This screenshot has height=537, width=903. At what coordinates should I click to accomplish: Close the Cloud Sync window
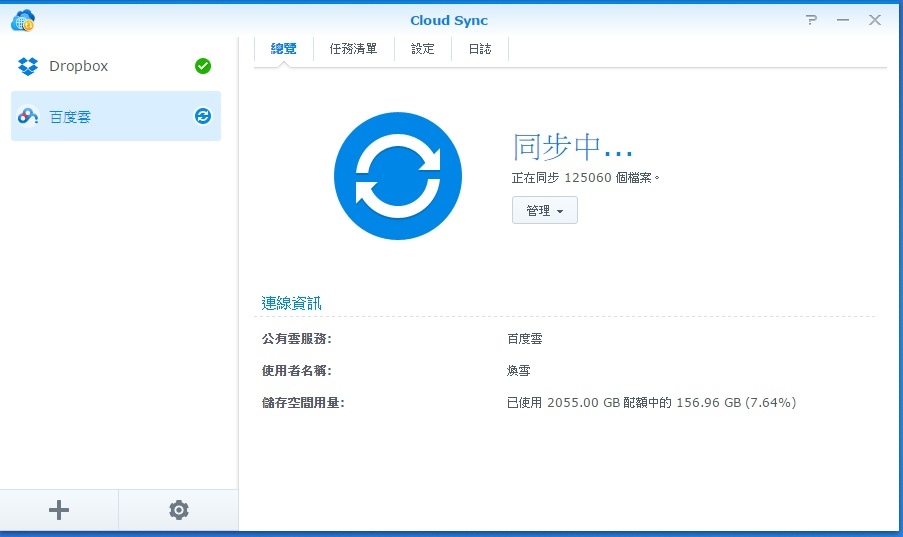pyautogui.click(x=875, y=20)
